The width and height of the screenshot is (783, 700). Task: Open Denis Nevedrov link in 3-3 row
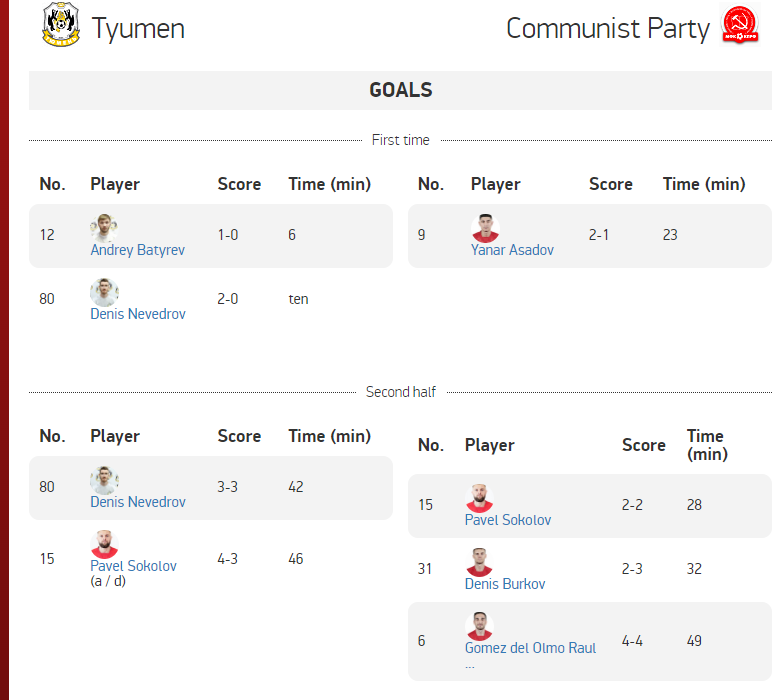138,502
